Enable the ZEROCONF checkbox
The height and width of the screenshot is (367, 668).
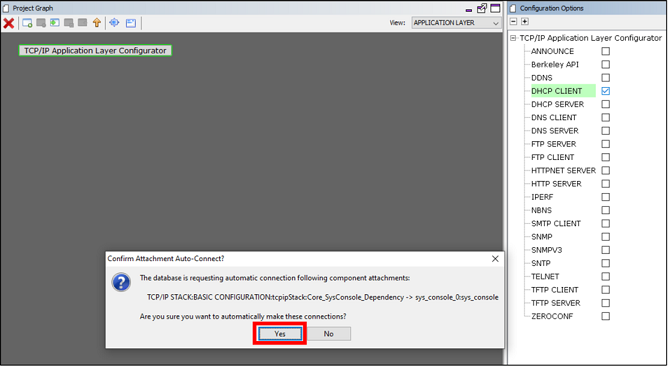click(x=605, y=316)
